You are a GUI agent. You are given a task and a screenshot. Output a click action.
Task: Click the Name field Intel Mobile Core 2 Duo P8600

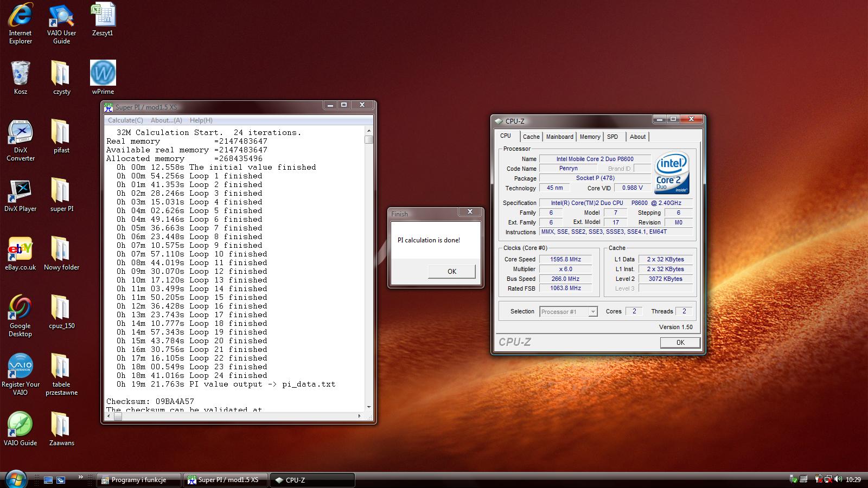595,159
